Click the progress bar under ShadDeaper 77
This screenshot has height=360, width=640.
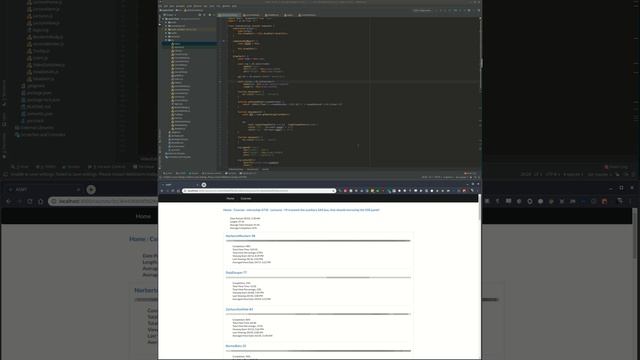tap(318, 278)
